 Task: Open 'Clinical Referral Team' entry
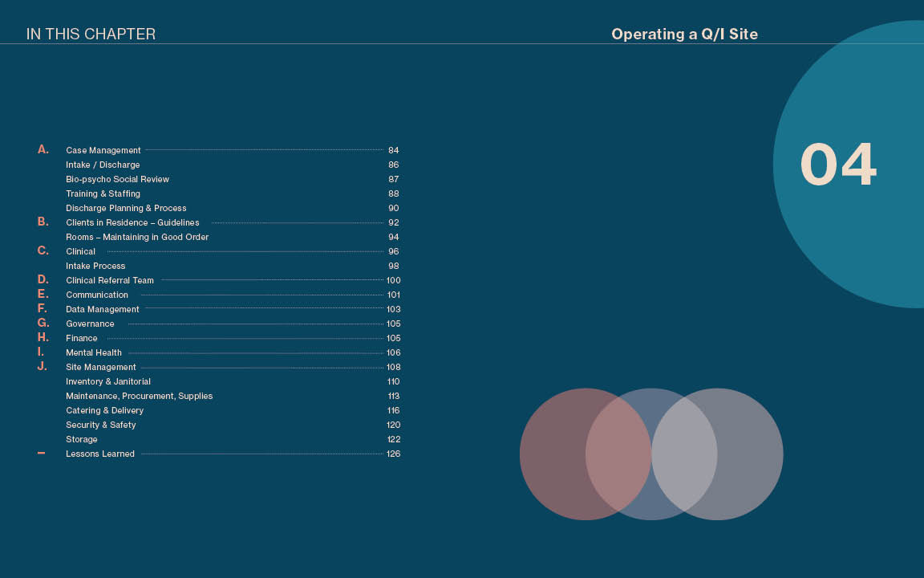(110, 280)
